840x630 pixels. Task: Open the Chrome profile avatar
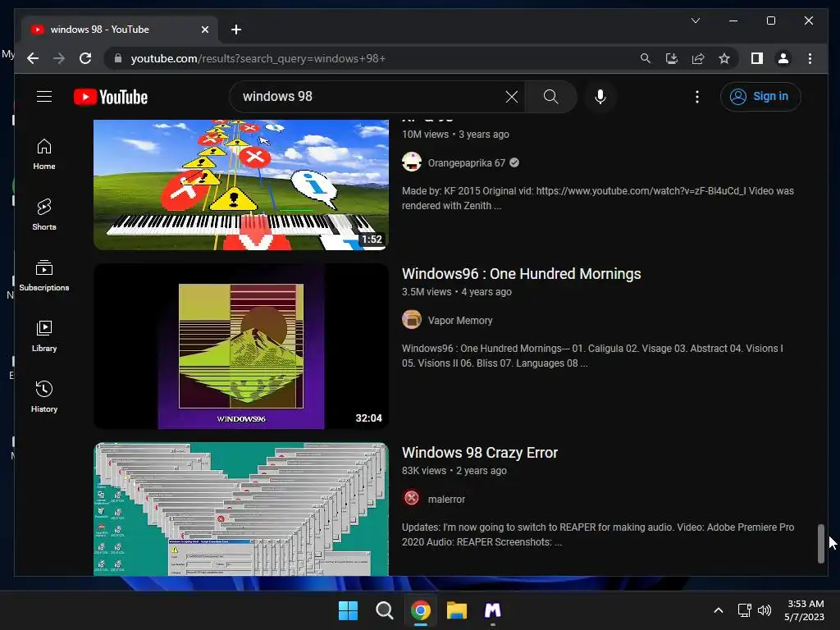click(x=783, y=58)
